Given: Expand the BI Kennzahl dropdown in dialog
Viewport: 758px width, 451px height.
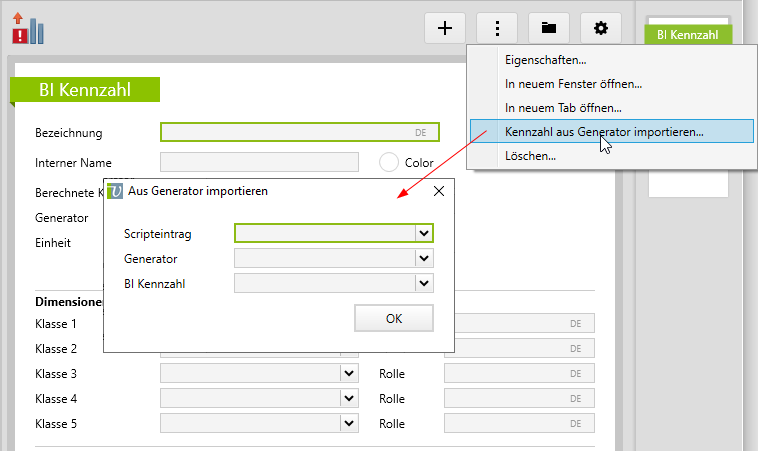Looking at the screenshot, I should [x=424, y=284].
